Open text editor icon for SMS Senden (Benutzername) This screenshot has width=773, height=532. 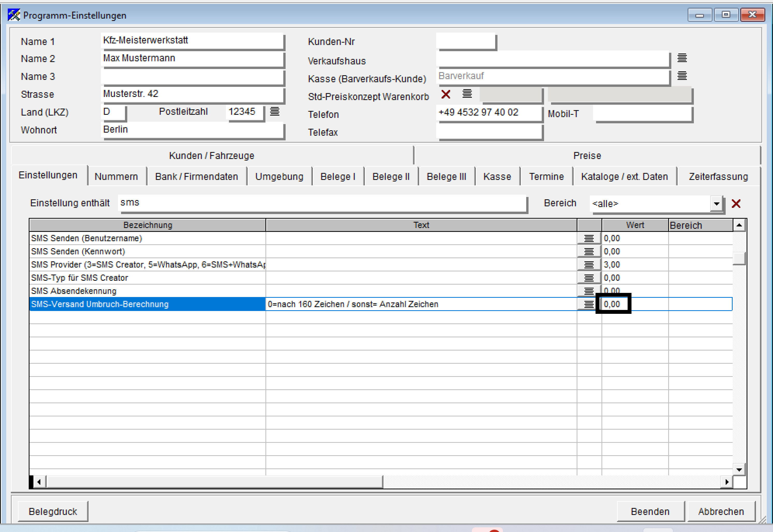[589, 238]
